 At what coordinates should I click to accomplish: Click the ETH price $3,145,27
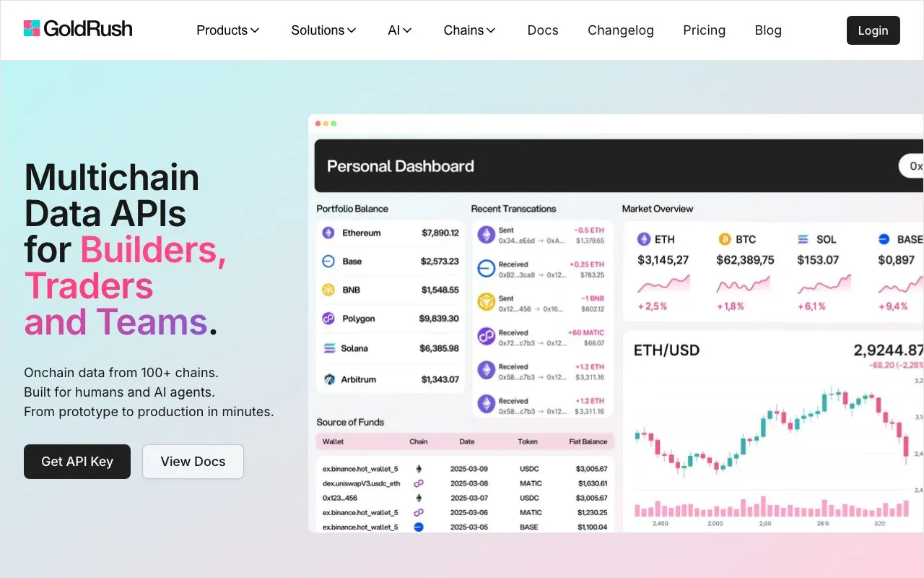663,260
